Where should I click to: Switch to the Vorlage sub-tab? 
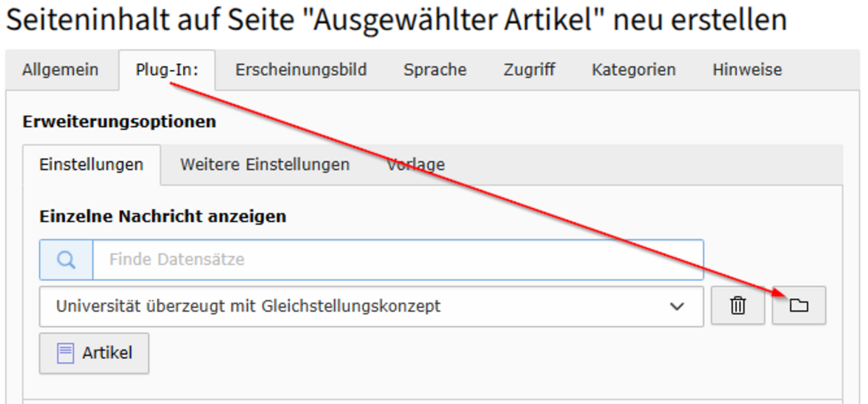coord(415,165)
